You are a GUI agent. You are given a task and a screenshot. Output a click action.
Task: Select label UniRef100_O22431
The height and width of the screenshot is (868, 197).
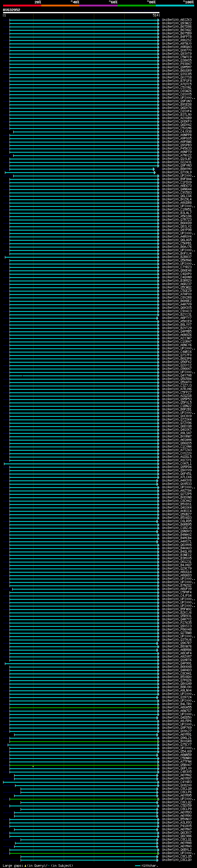point(177,162)
